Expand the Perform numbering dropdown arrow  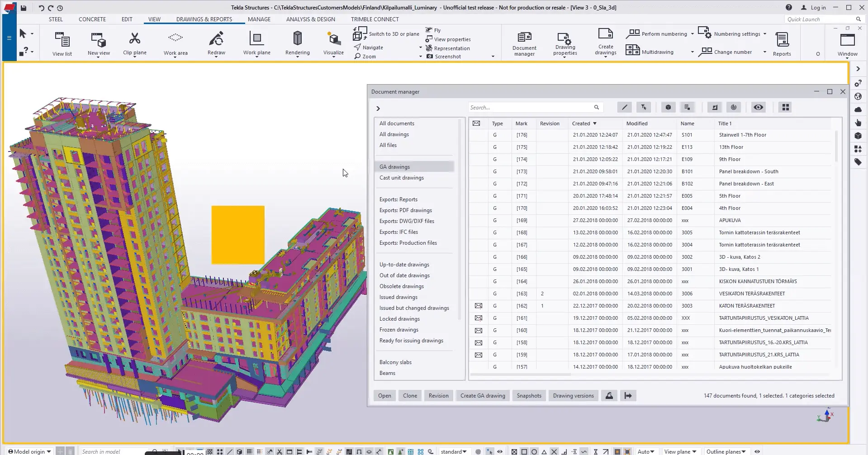point(692,34)
